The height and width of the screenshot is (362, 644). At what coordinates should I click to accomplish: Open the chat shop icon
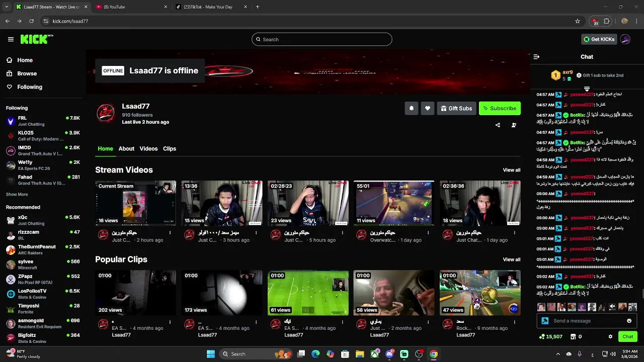572,337
